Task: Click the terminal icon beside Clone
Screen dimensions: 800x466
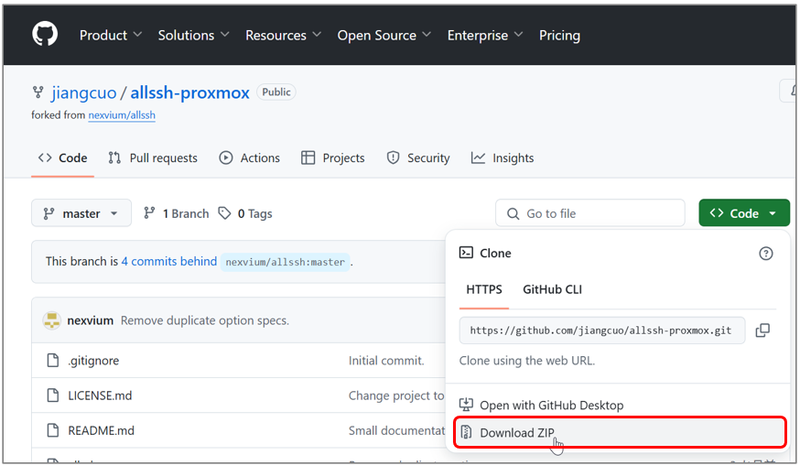Action: (x=466, y=253)
